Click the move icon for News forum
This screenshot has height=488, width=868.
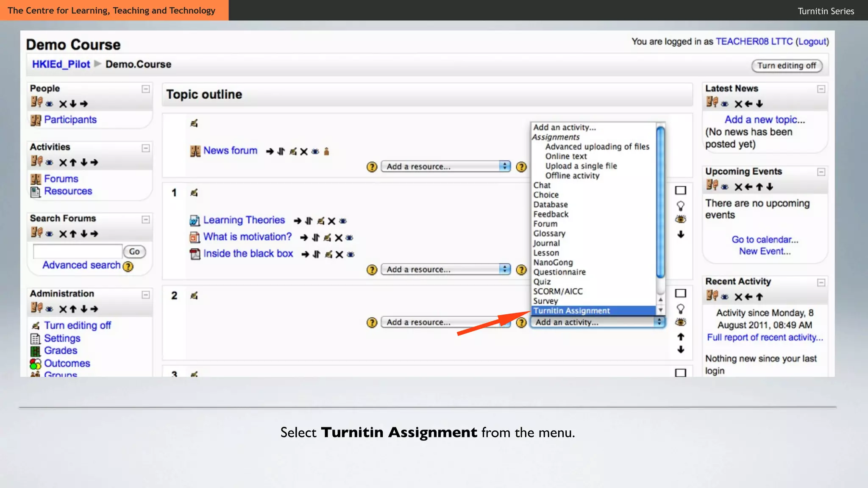click(281, 151)
